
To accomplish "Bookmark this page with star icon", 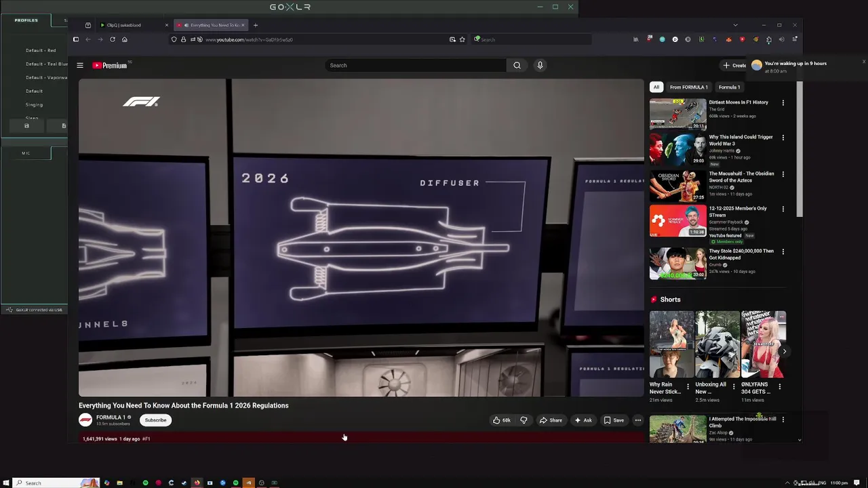I will pos(462,39).
